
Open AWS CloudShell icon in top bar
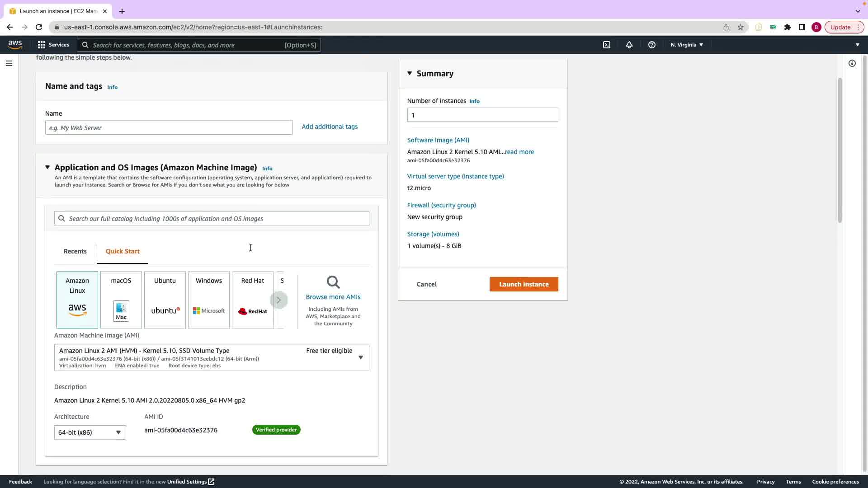[607, 45]
